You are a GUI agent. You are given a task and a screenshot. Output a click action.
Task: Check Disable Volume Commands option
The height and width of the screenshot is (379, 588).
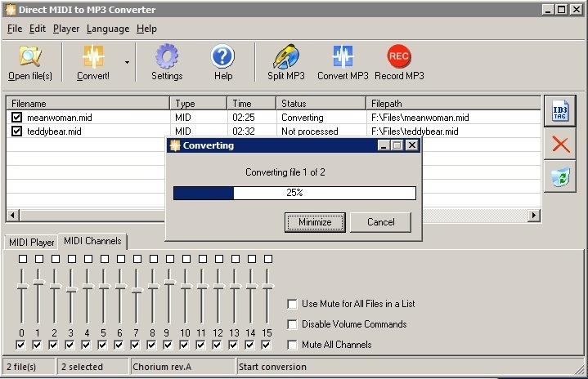click(292, 324)
